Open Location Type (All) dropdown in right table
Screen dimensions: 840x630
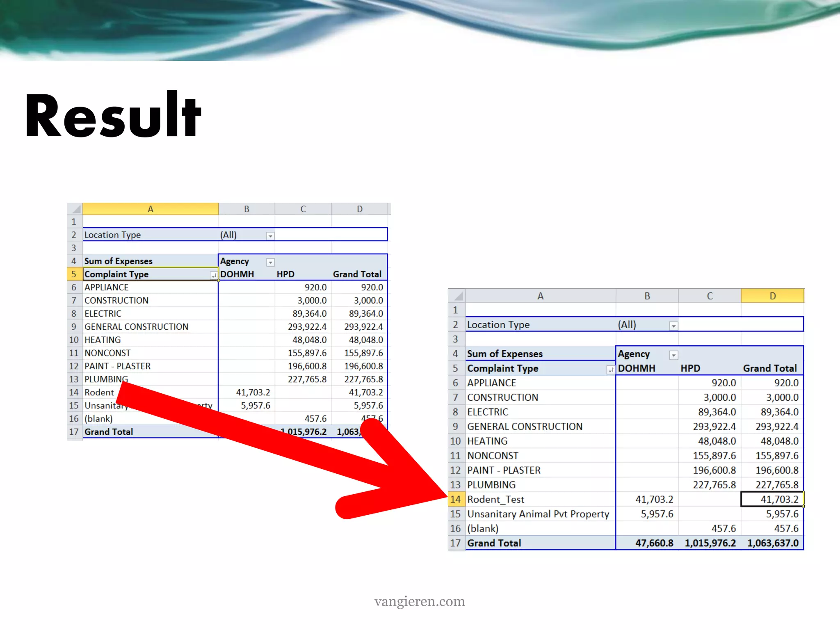pyautogui.click(x=673, y=326)
